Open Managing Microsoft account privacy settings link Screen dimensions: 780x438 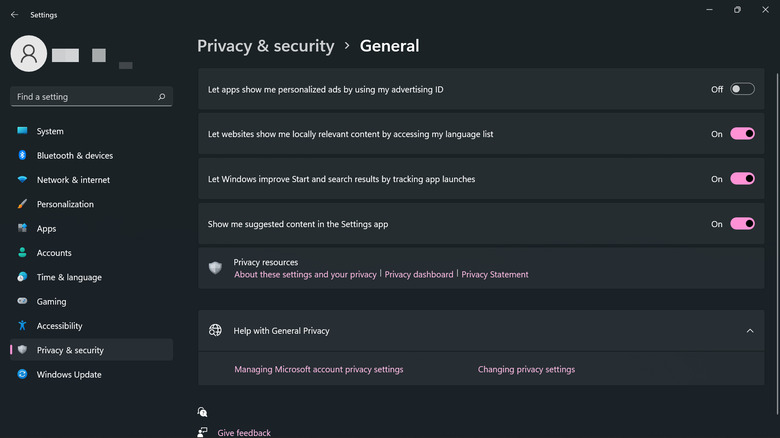tap(318, 369)
